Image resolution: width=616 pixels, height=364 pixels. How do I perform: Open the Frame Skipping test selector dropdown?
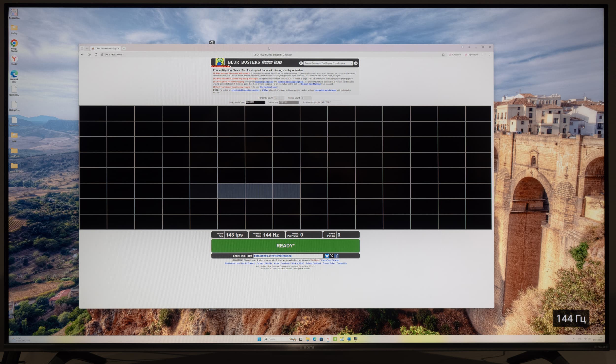pos(328,63)
